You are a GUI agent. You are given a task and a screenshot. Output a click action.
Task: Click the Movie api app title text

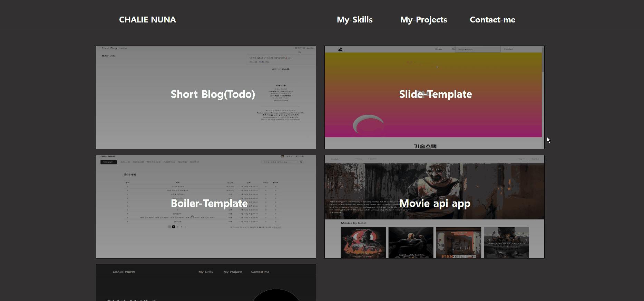435,204
